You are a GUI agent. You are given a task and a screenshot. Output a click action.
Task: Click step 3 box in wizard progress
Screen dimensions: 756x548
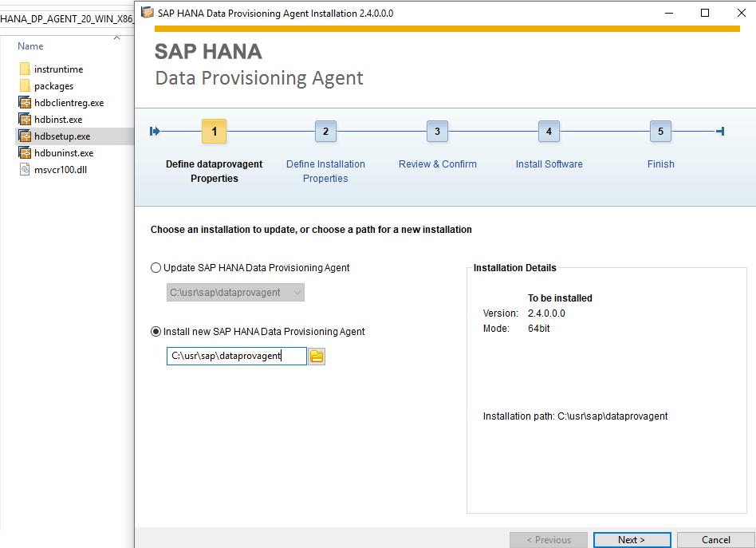437,131
